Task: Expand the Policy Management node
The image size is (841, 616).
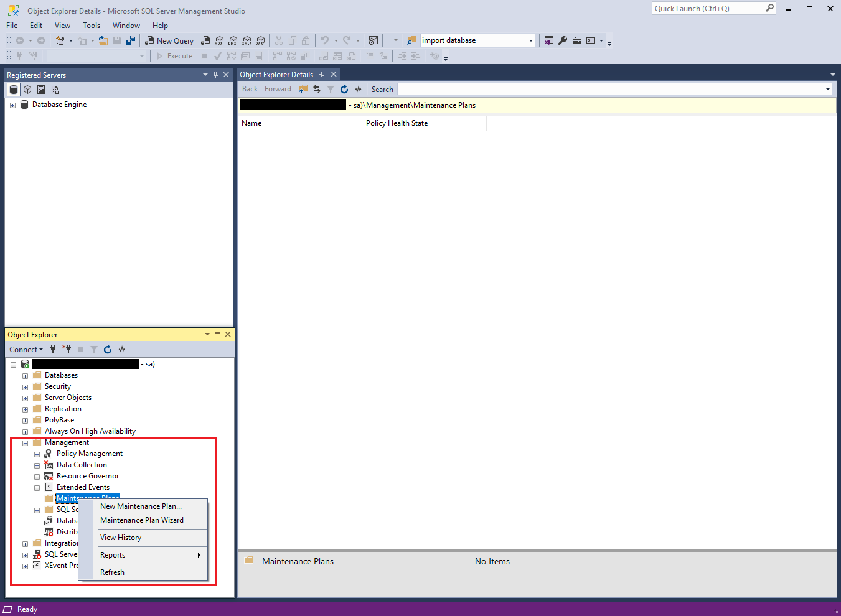Action: 36,454
